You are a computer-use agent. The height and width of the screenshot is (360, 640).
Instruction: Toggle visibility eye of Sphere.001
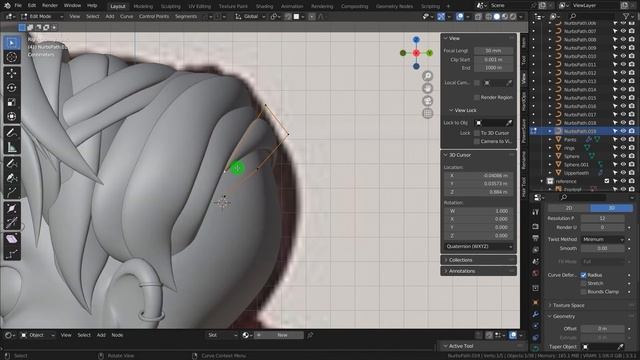[623, 164]
